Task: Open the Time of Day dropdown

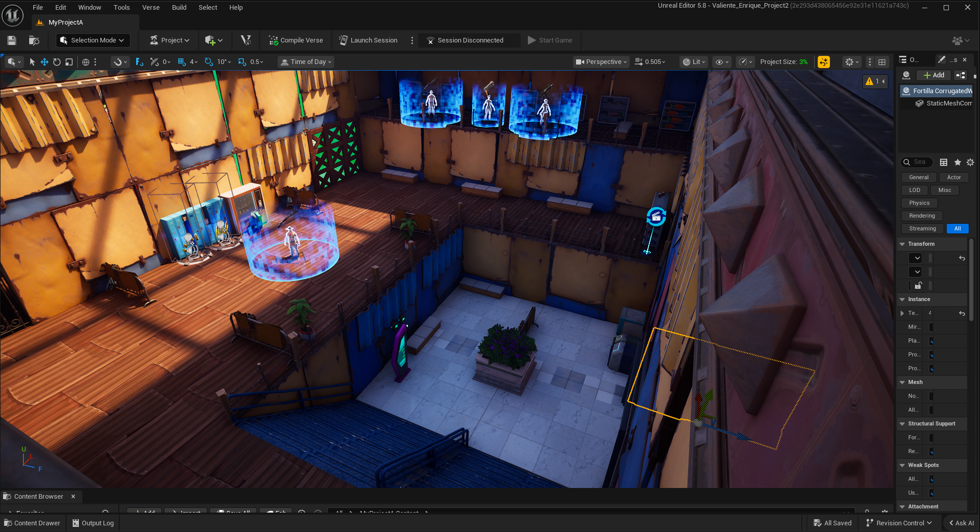Action: tap(306, 62)
